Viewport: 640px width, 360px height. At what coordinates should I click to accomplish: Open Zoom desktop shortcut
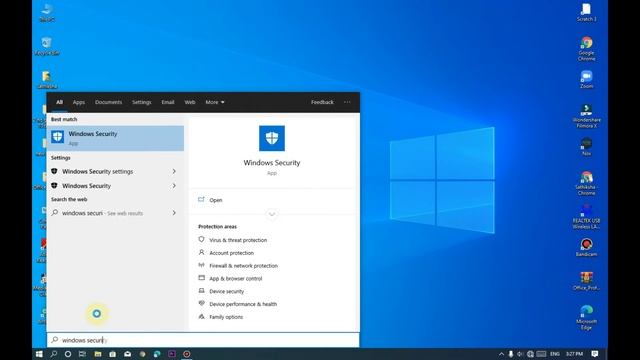(x=586, y=79)
